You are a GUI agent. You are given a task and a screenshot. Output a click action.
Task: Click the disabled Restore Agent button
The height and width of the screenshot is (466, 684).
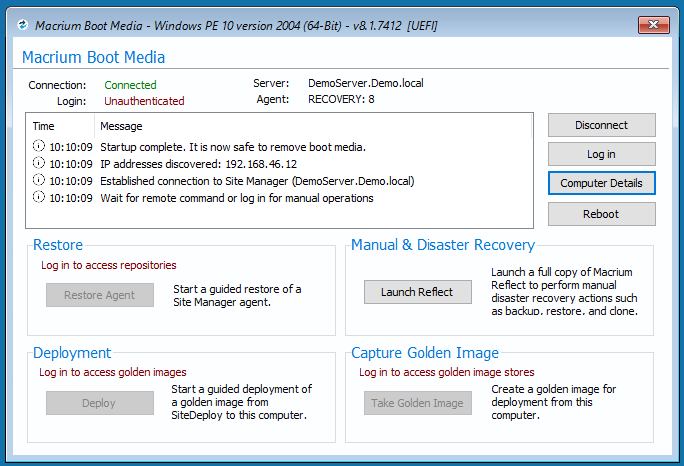coord(100,295)
